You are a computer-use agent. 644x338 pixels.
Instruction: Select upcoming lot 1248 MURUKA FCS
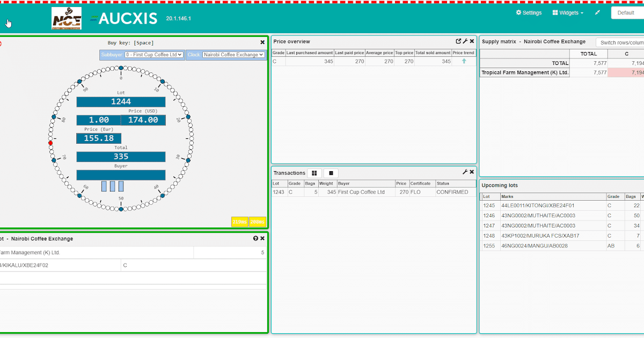point(562,236)
